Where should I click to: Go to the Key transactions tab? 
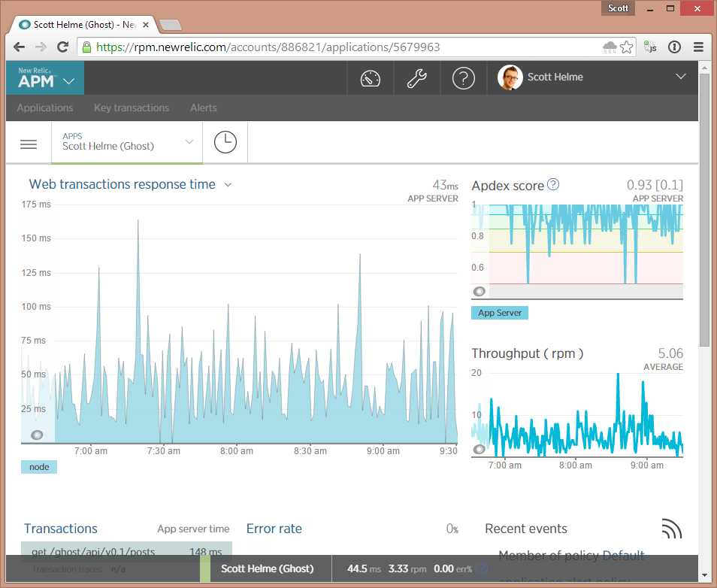[x=132, y=108]
